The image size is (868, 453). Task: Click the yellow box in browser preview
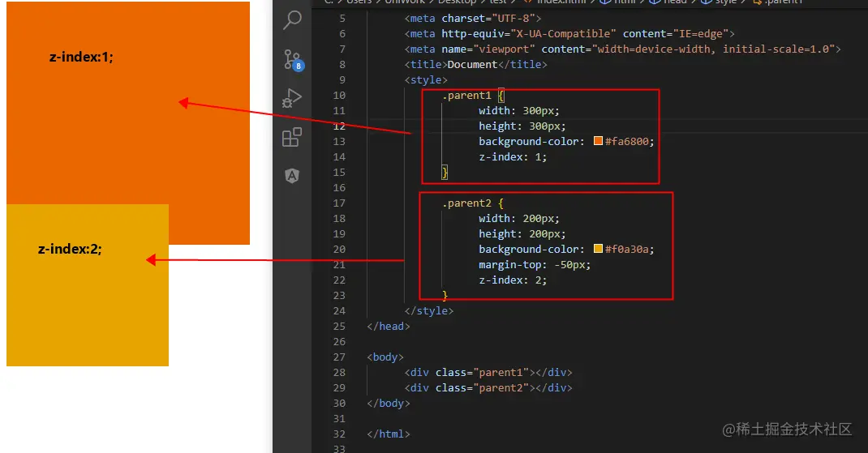[88, 285]
